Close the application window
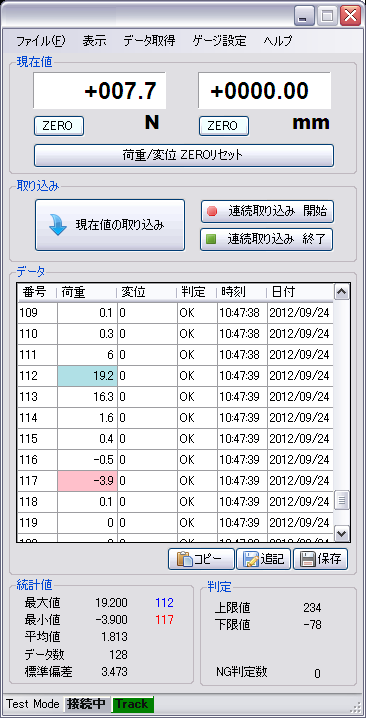Screen dimensions: 366x718 pyautogui.click(x=351, y=16)
